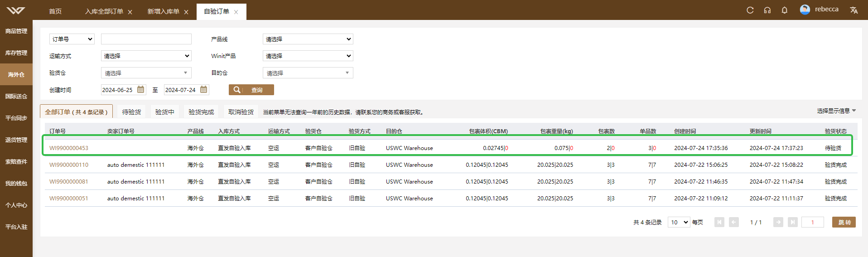Open 库存管理 in sidebar

click(x=16, y=53)
